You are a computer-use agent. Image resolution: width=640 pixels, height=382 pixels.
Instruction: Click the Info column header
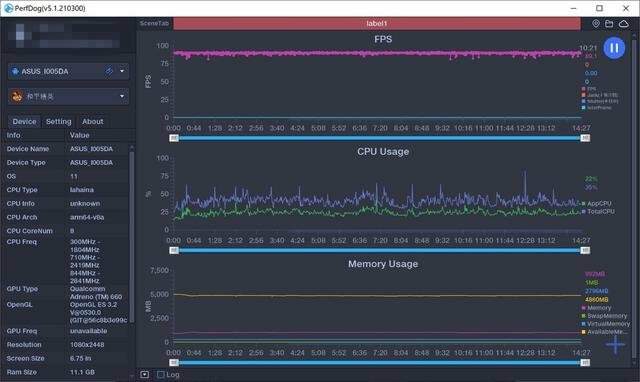click(13, 135)
